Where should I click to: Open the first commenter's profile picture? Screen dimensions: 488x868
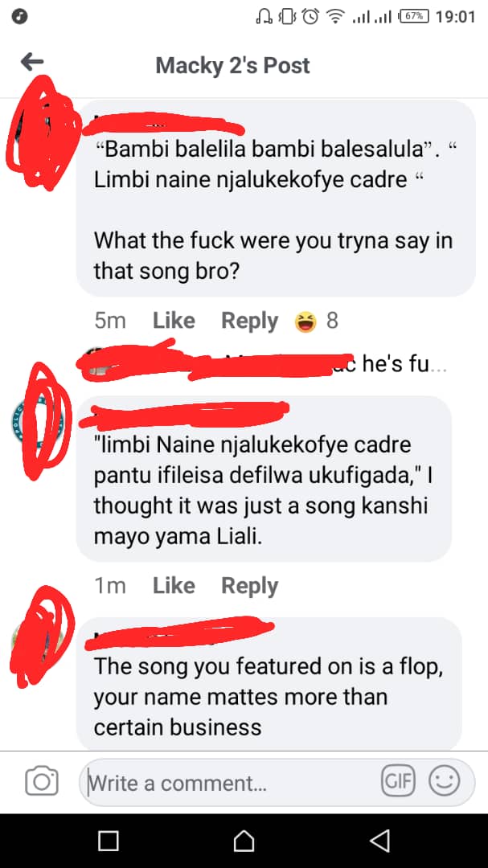click(x=40, y=133)
